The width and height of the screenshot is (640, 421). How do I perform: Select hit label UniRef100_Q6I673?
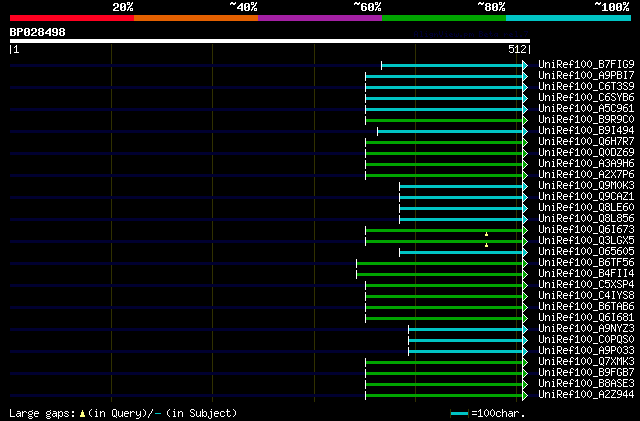click(x=586, y=229)
